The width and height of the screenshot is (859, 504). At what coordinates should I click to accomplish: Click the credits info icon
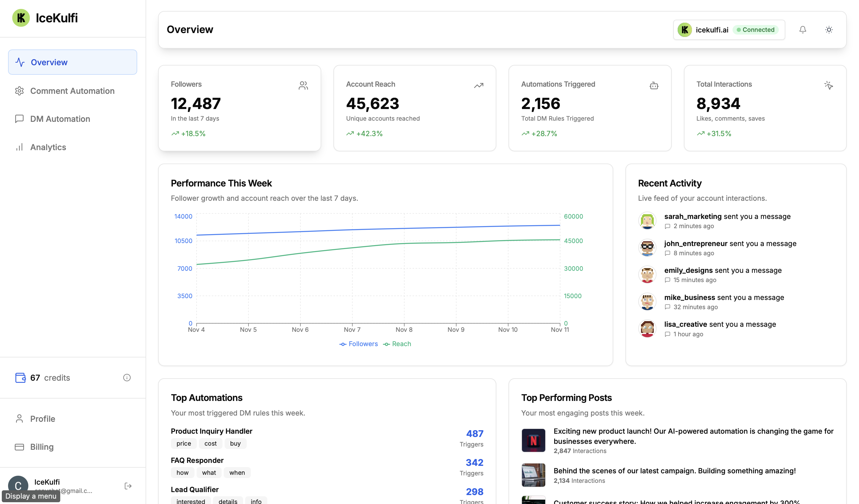pos(127,377)
